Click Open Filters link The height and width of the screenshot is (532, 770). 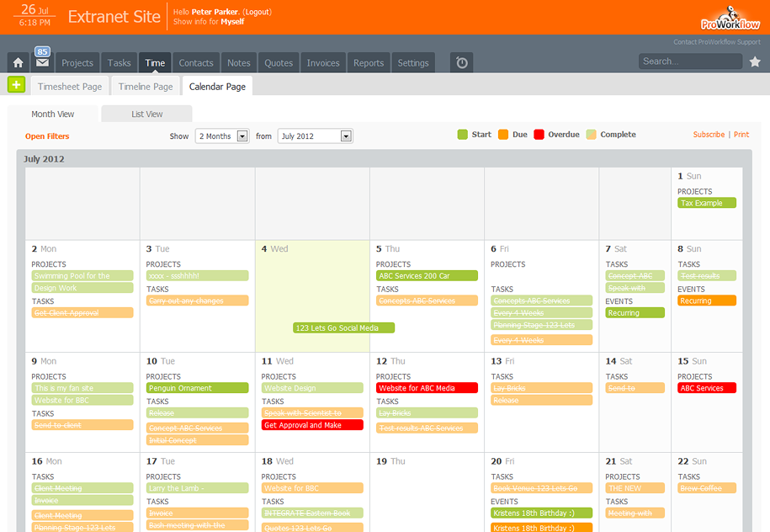pyautogui.click(x=47, y=136)
